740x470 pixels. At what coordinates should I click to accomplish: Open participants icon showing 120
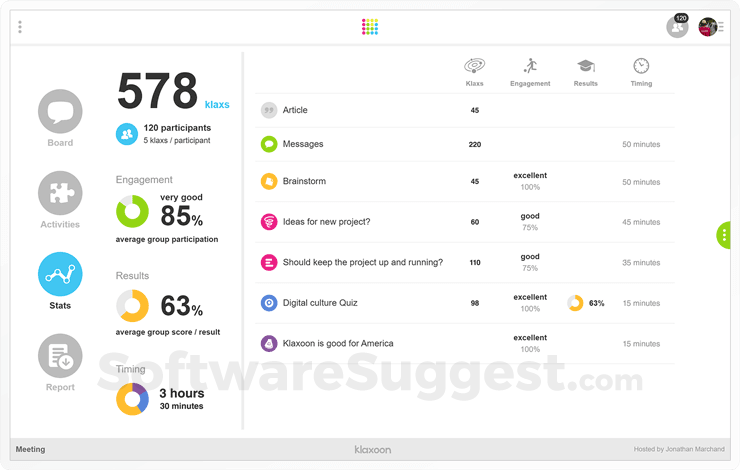pos(678,27)
